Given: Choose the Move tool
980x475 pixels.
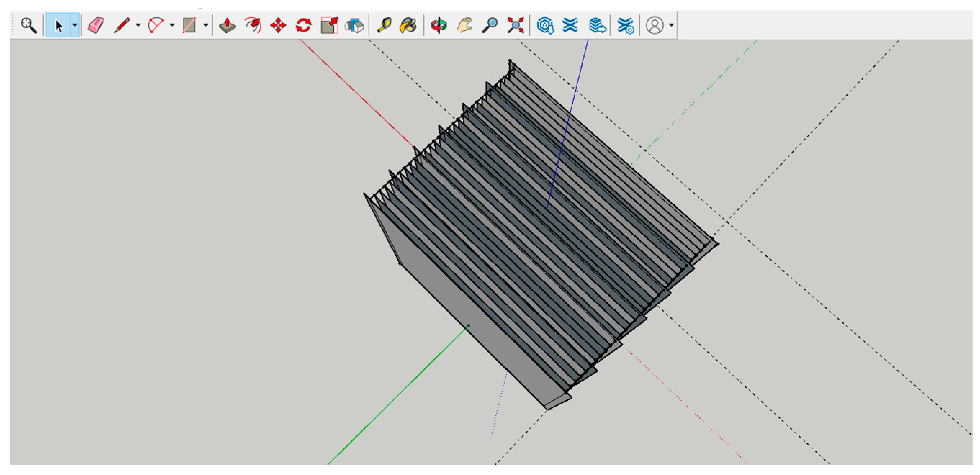Looking at the screenshot, I should (x=278, y=26).
